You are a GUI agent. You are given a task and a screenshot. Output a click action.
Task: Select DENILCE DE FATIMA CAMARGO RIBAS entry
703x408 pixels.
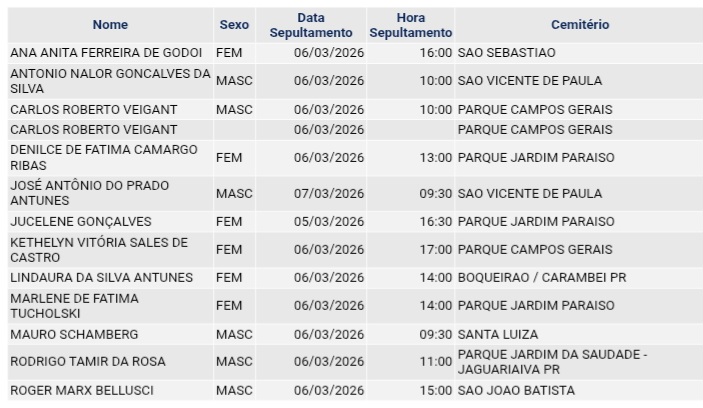104,157
